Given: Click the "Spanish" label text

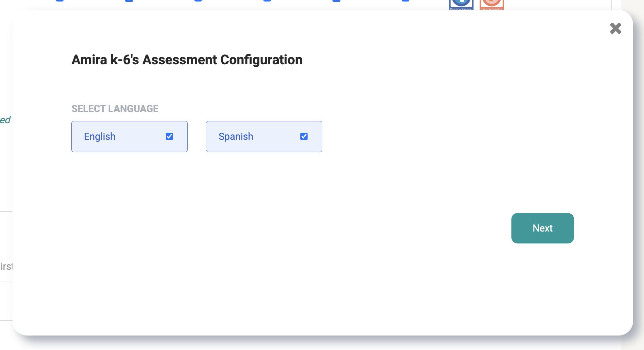Looking at the screenshot, I should pos(236,136).
